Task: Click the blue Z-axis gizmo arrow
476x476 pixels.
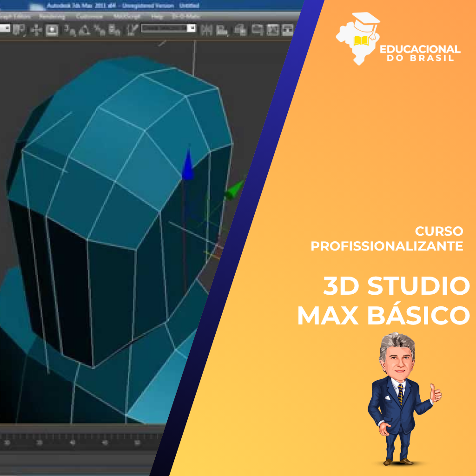Action: coord(187,165)
